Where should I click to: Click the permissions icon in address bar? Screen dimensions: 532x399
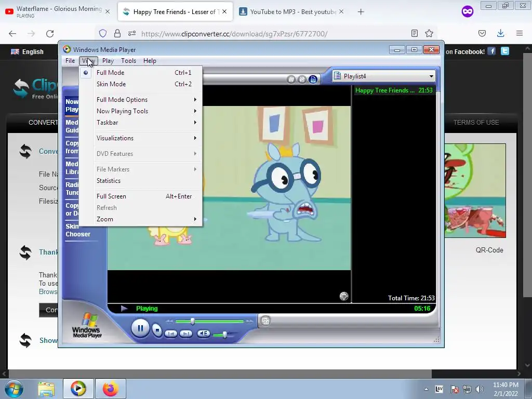point(132,33)
